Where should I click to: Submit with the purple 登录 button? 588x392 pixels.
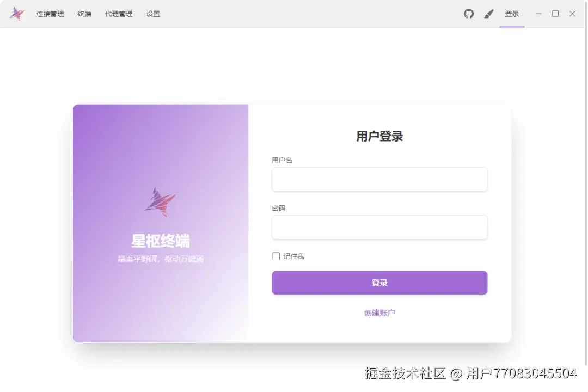[x=379, y=283]
